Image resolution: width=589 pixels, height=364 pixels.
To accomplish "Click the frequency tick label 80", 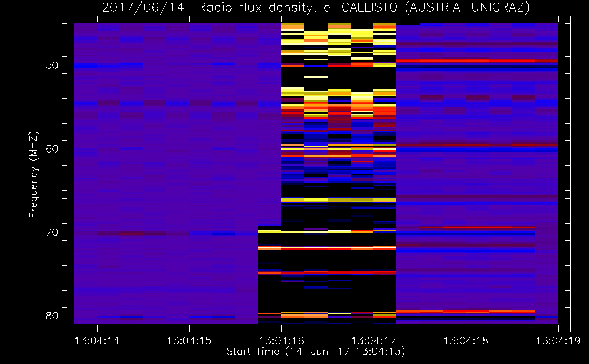I will tap(52, 316).
